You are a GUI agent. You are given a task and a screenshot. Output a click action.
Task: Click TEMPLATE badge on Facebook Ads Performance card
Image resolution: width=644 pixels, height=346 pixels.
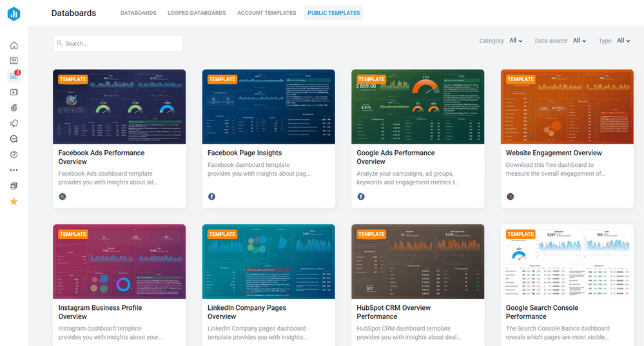(73, 79)
